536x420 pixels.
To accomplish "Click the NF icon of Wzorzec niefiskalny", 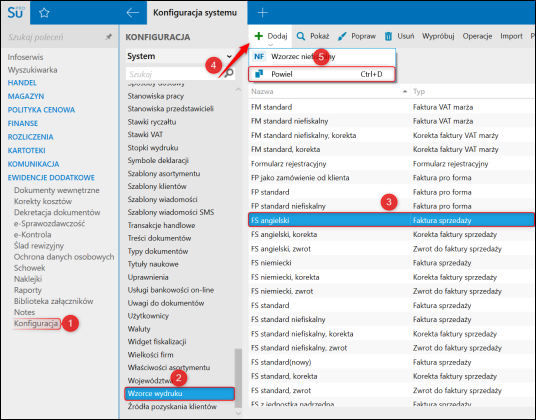I will pos(259,56).
